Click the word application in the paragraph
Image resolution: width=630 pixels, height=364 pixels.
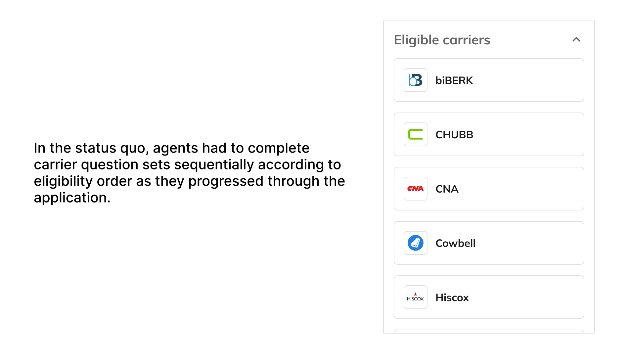(72, 198)
